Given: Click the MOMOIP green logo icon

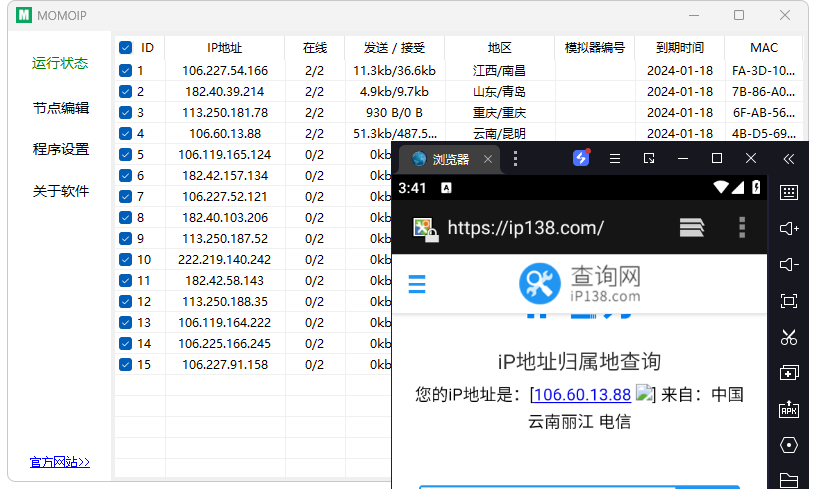Looking at the screenshot, I should click(24, 15).
